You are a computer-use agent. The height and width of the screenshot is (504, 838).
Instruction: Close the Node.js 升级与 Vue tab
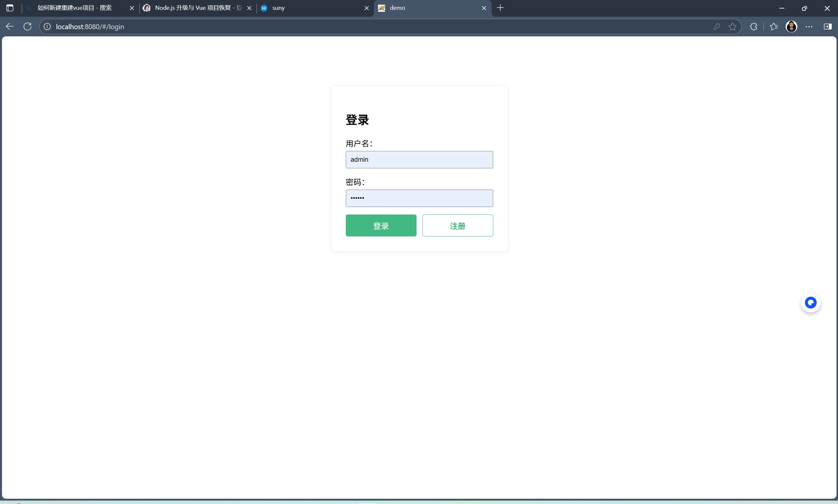coord(249,8)
